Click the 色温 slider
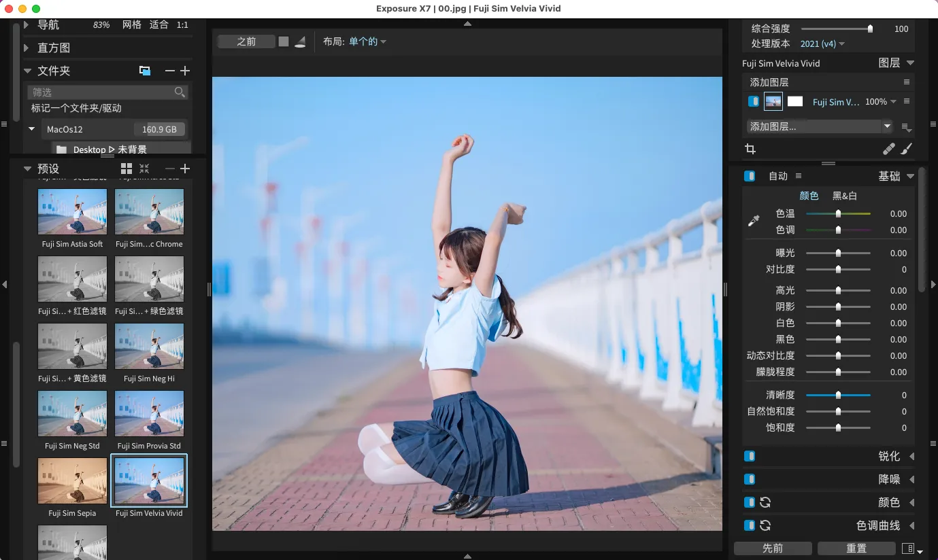 point(838,213)
